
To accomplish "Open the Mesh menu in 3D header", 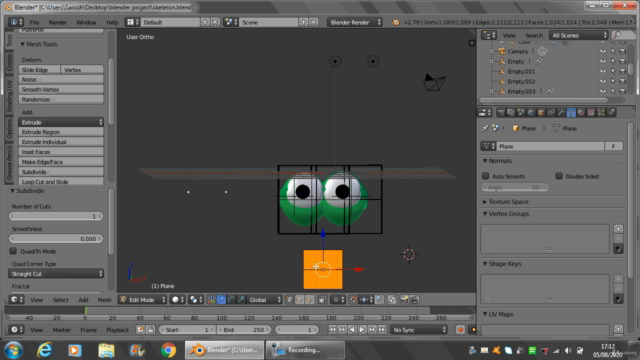I will pos(104,300).
